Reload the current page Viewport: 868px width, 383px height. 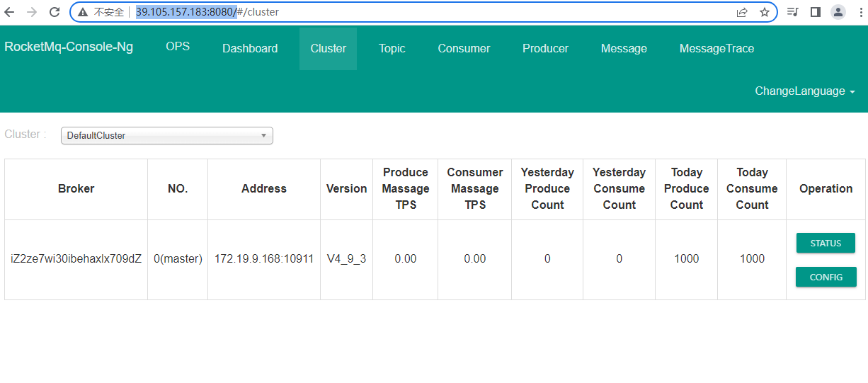(55, 12)
